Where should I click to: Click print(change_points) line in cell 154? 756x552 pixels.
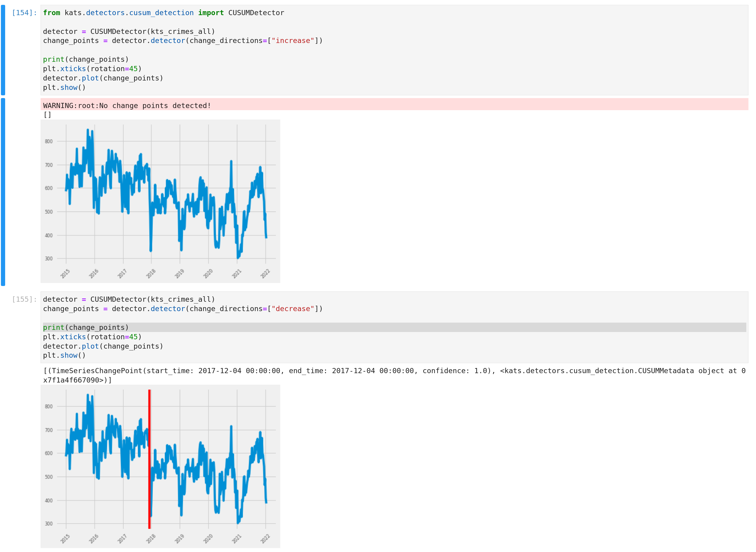coord(86,60)
